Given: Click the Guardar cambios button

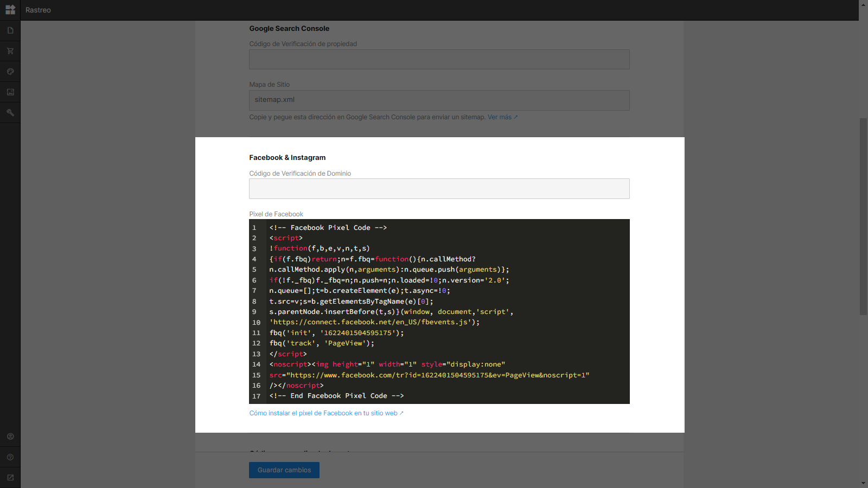Looking at the screenshot, I should coord(284,470).
